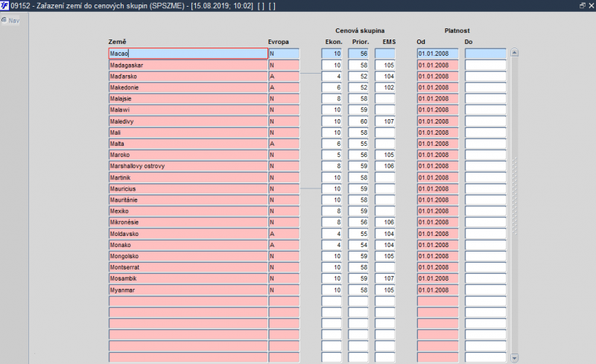Select the Malawi country field
This screenshot has width=596, height=364.
[x=188, y=110]
